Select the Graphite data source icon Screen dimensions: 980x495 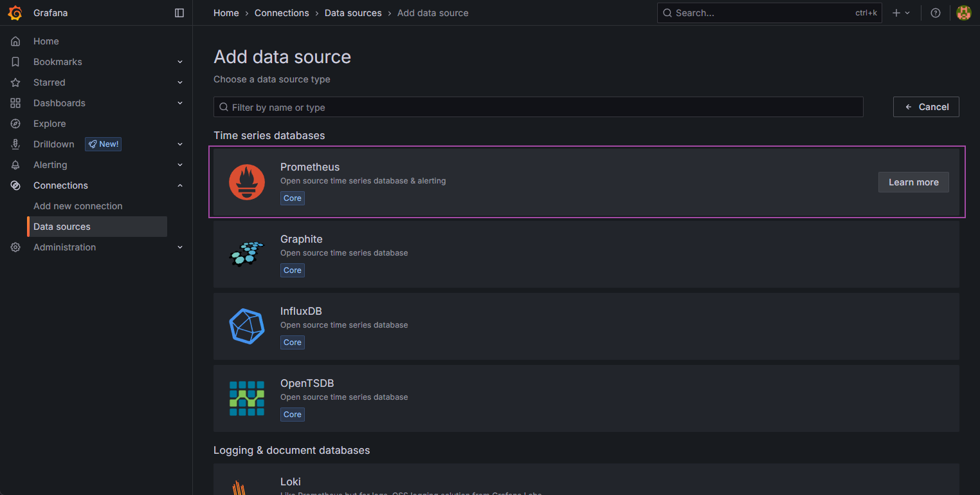[x=247, y=254]
